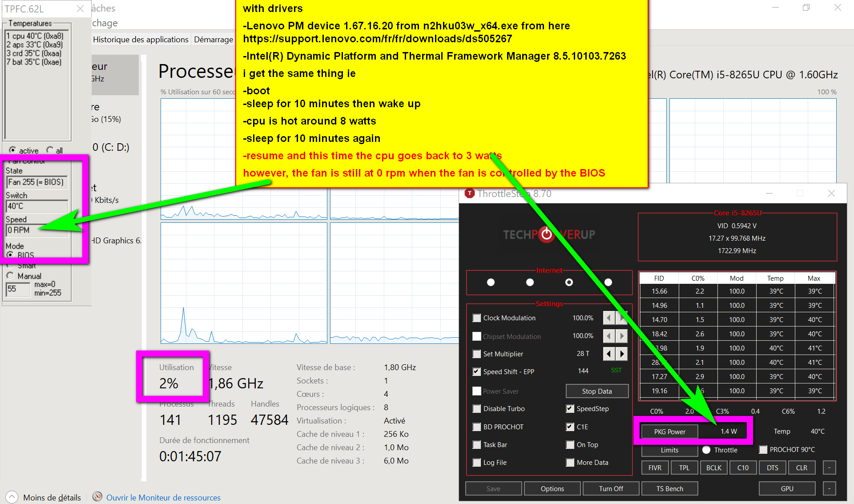The height and width of the screenshot is (504, 854).
Task: Toggle the PROCHOT 90°C checkbox
Action: 763,449
